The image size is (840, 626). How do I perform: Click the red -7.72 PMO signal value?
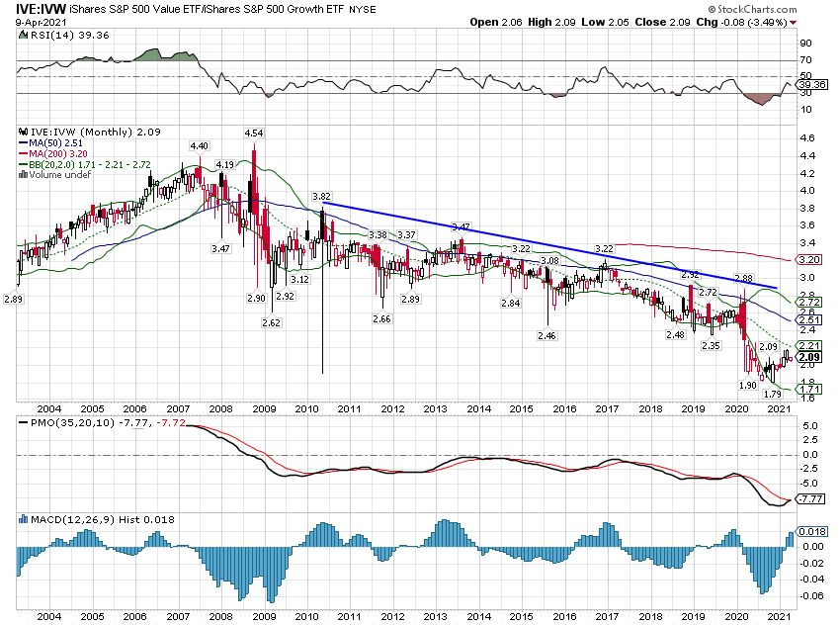click(171, 423)
